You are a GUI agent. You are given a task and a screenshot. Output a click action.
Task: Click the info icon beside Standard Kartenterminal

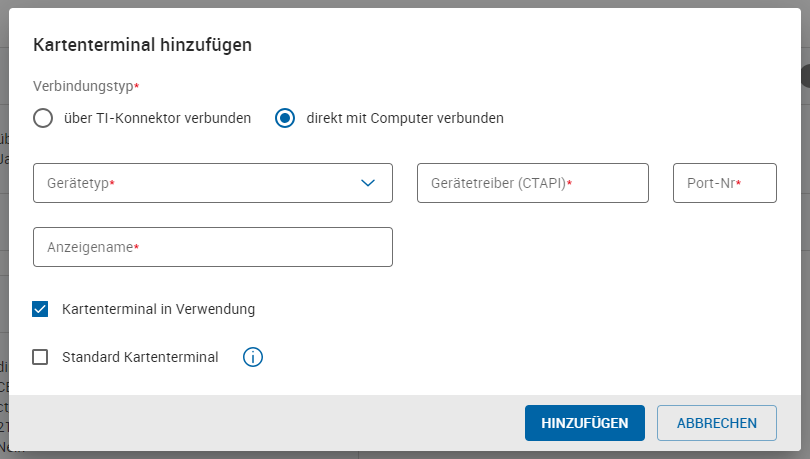pos(253,357)
